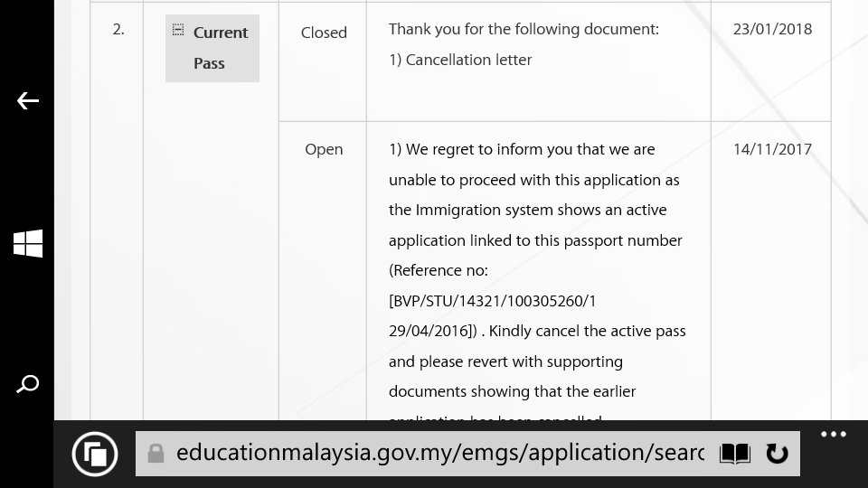This screenshot has height=488, width=868.
Task: Open the browser tabs view
Action: pyautogui.click(x=95, y=454)
